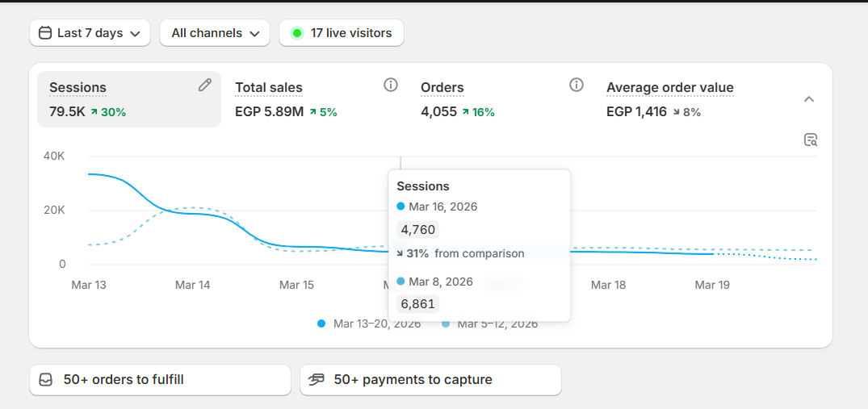The width and height of the screenshot is (868, 409).
Task: Click the cash icon for payments to capture
Action: click(x=317, y=379)
